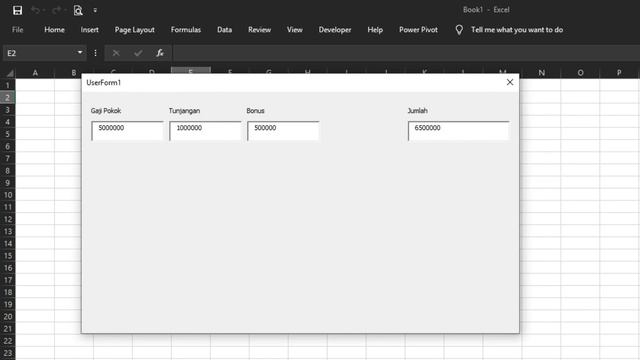Switch to Power Pivot tab
The image size is (640, 360).
tap(418, 30)
